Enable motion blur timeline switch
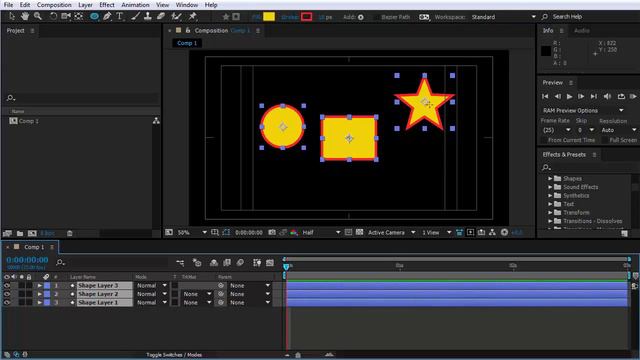 (240, 263)
